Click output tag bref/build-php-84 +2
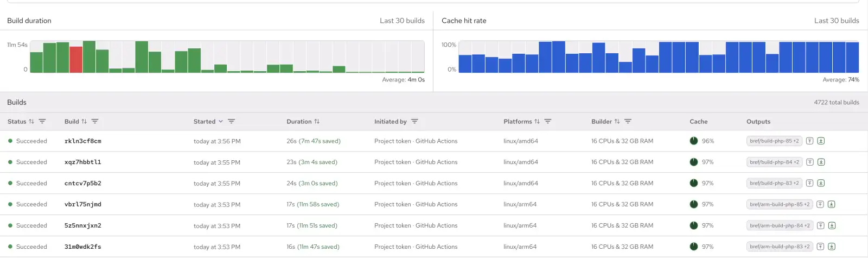The width and height of the screenshot is (868, 258). point(774,162)
